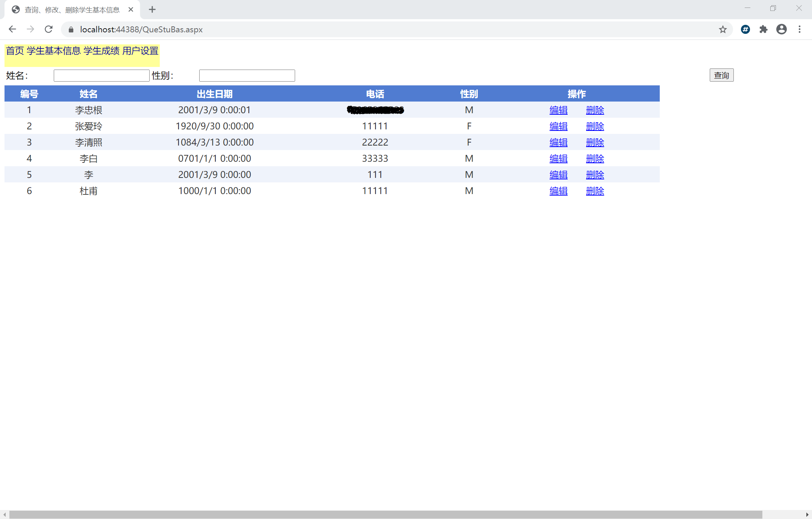
Task: Go to 首页 in navigation menu
Action: coord(15,51)
